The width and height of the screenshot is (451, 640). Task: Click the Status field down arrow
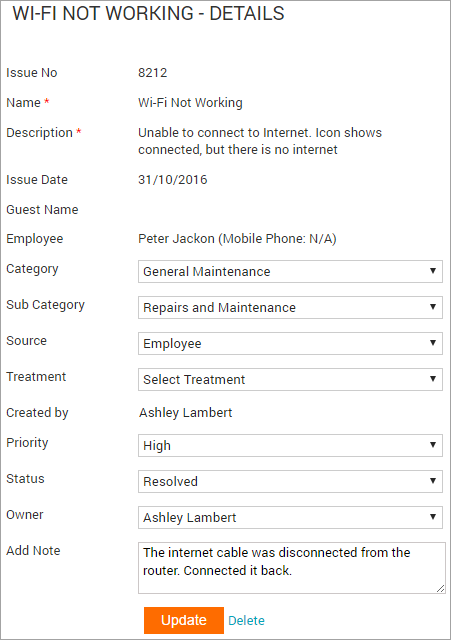[x=433, y=480]
